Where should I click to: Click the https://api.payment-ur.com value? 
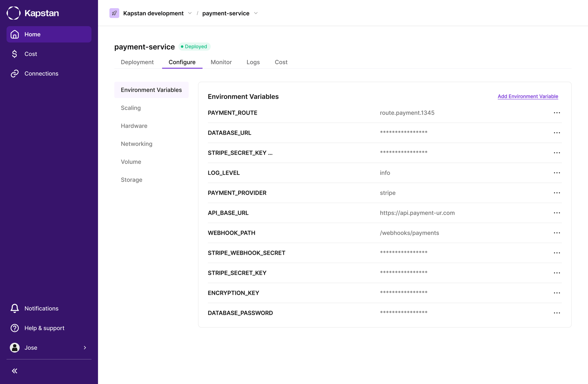coord(417,213)
